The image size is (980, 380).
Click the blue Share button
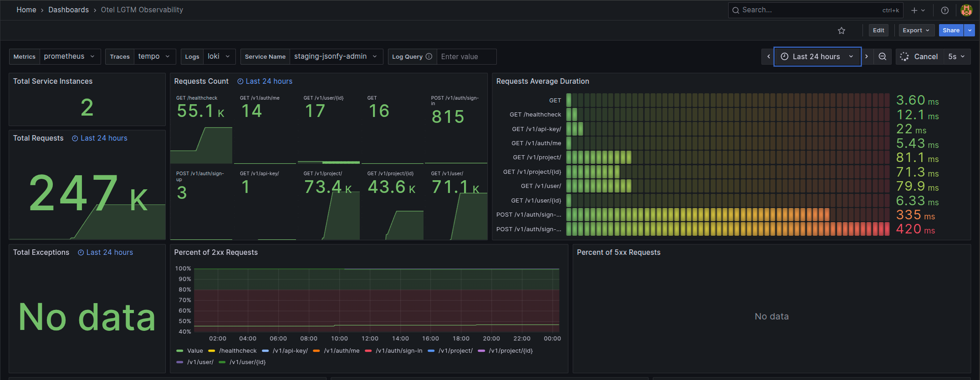[x=950, y=30]
